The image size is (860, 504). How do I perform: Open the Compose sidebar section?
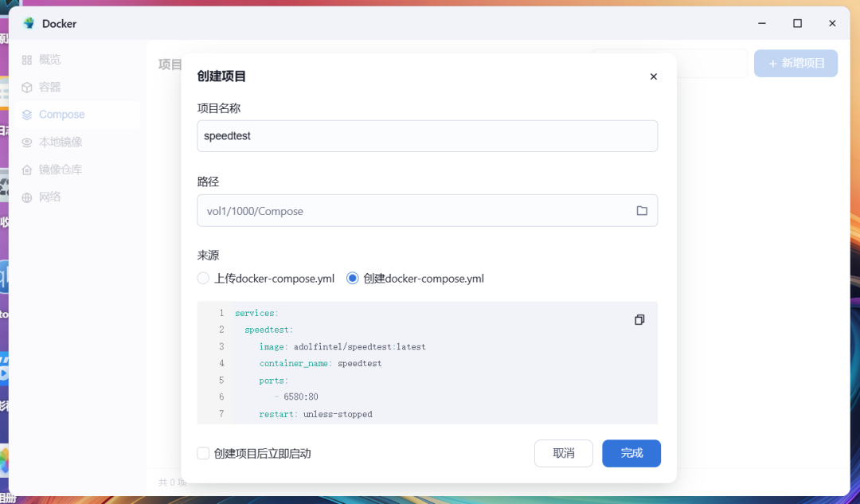coord(77,115)
